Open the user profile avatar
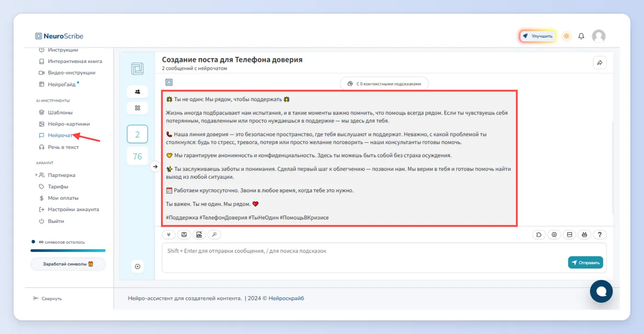The image size is (644, 334). (598, 36)
